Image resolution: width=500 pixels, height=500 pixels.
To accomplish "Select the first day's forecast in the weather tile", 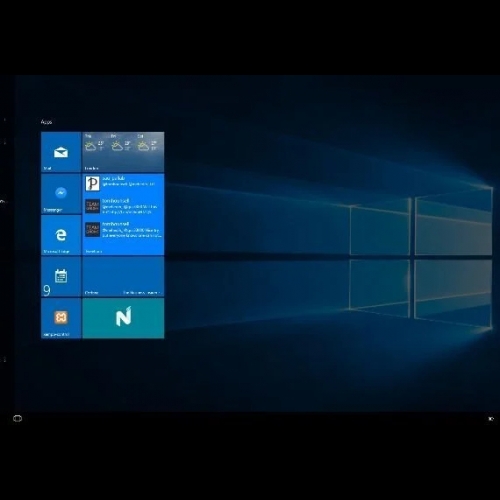I will tap(95, 143).
